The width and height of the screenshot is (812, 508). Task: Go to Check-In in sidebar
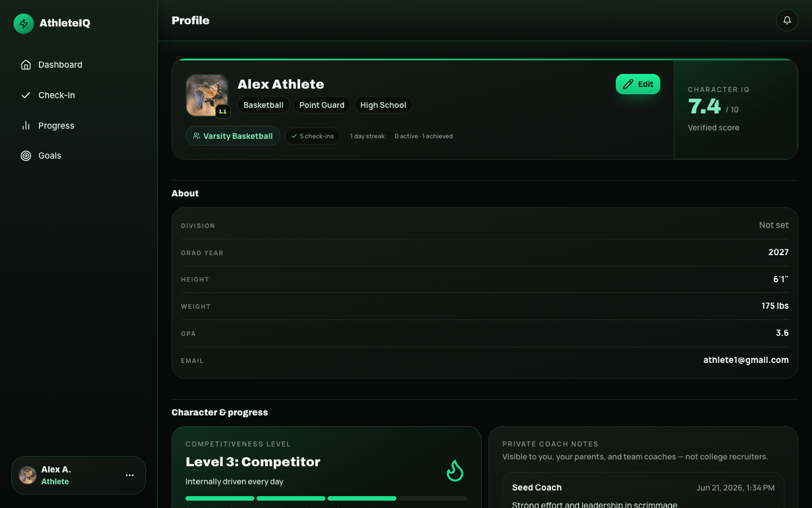(x=78, y=95)
